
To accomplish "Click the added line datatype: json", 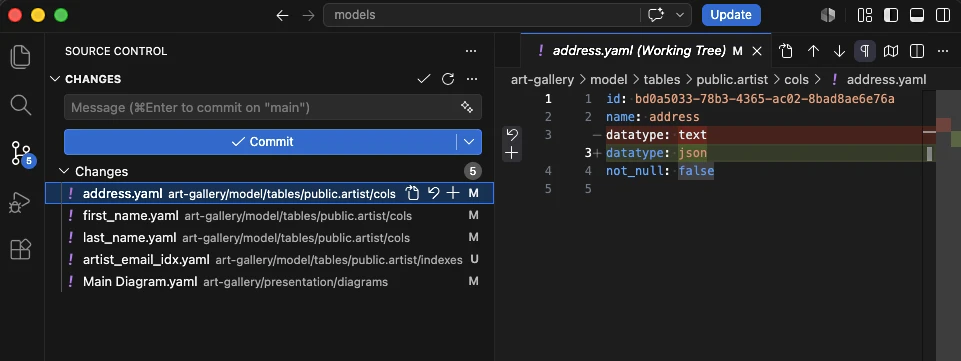I will [656, 153].
